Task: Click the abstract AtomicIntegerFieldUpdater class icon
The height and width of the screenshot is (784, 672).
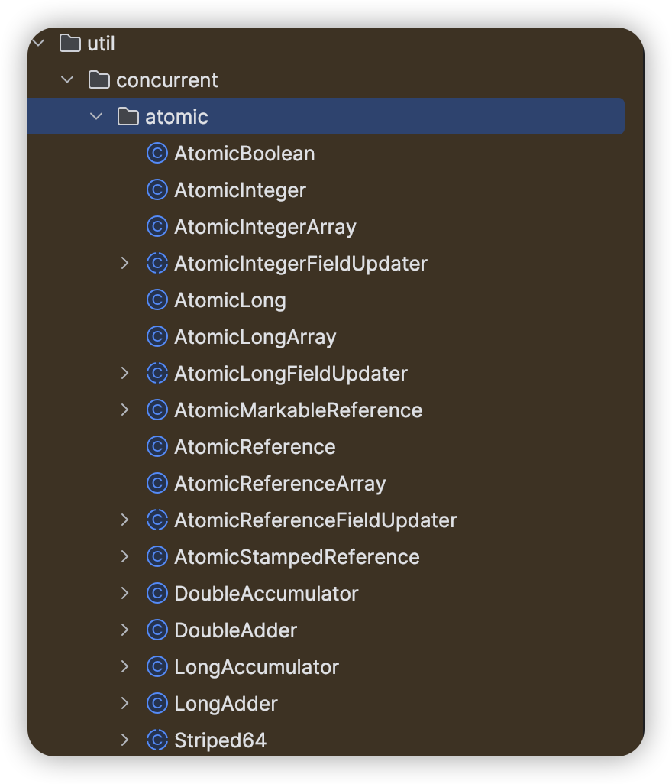Action: [157, 263]
